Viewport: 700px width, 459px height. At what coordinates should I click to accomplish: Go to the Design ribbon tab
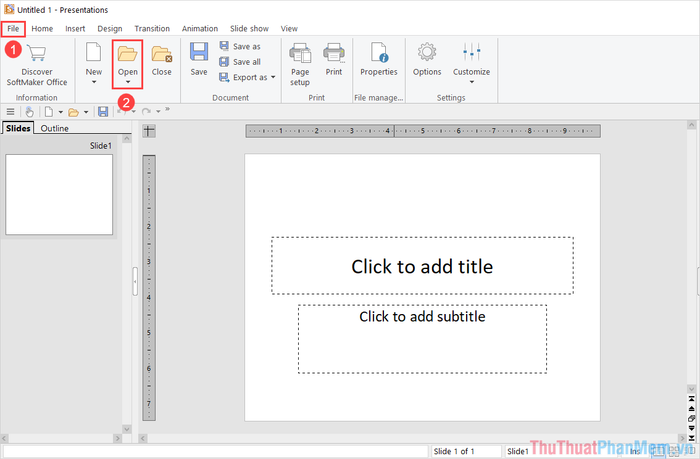110,29
